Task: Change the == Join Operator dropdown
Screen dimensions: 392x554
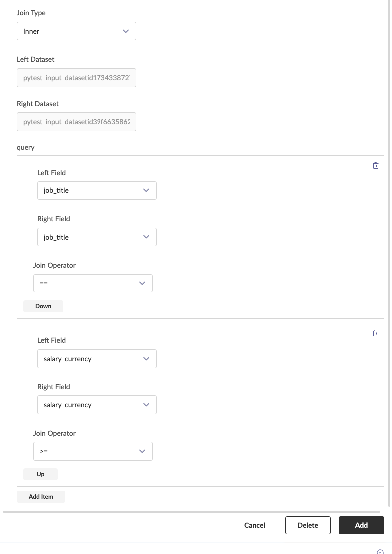Action: coord(93,283)
